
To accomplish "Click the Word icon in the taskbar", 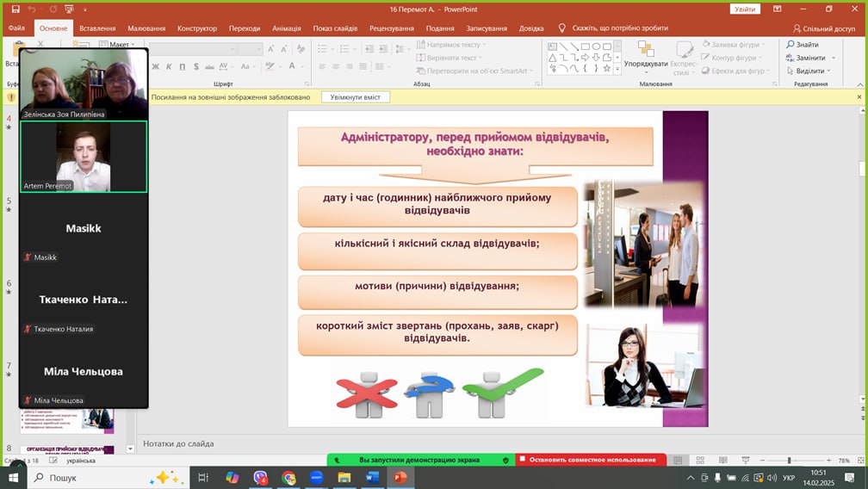I will (372, 477).
